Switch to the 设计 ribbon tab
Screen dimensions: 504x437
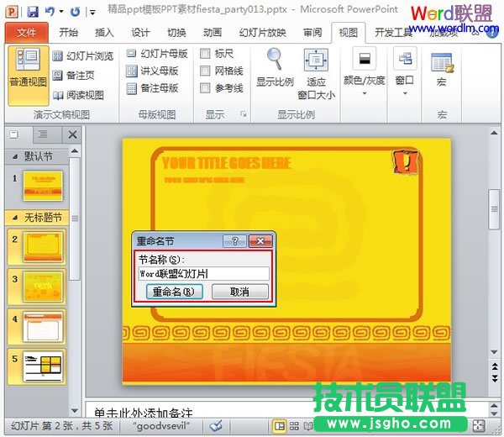tap(140, 33)
